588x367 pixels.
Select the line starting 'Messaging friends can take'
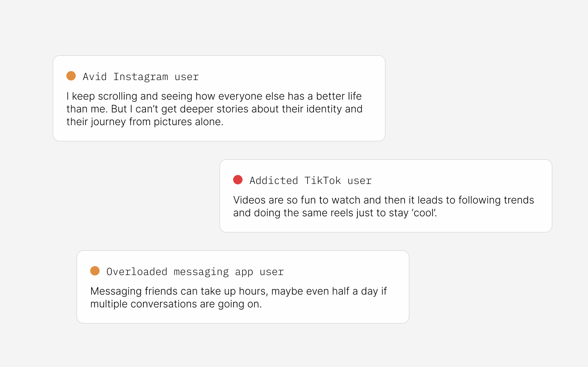[239, 291]
